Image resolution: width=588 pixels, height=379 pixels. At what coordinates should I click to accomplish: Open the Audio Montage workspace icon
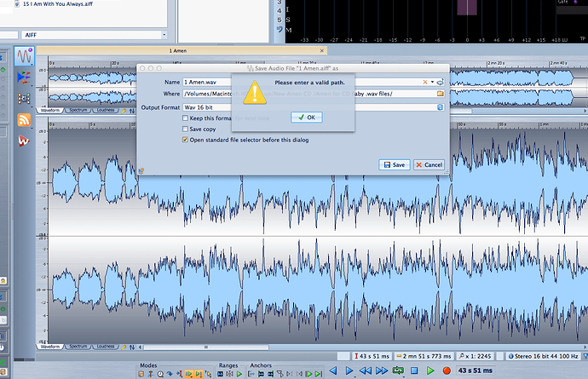pos(24,78)
